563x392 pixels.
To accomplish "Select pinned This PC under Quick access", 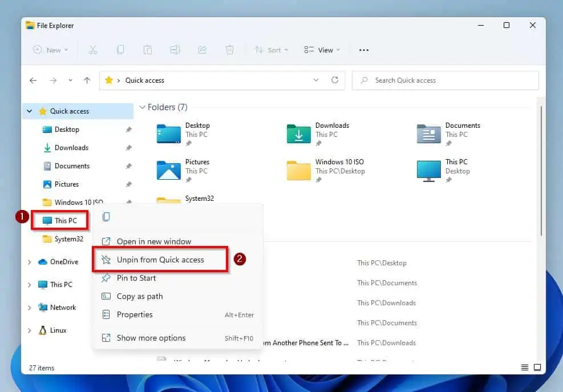I will coord(59,221).
